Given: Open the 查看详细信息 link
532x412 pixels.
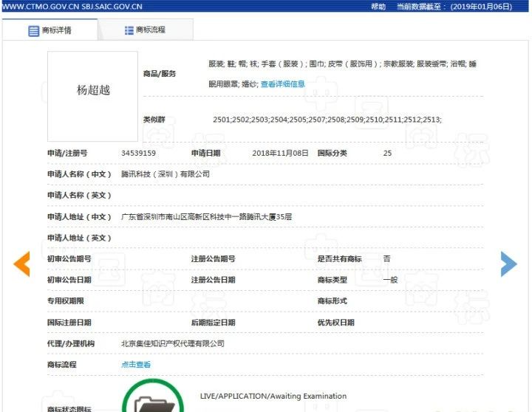Looking at the screenshot, I should pos(282,83).
